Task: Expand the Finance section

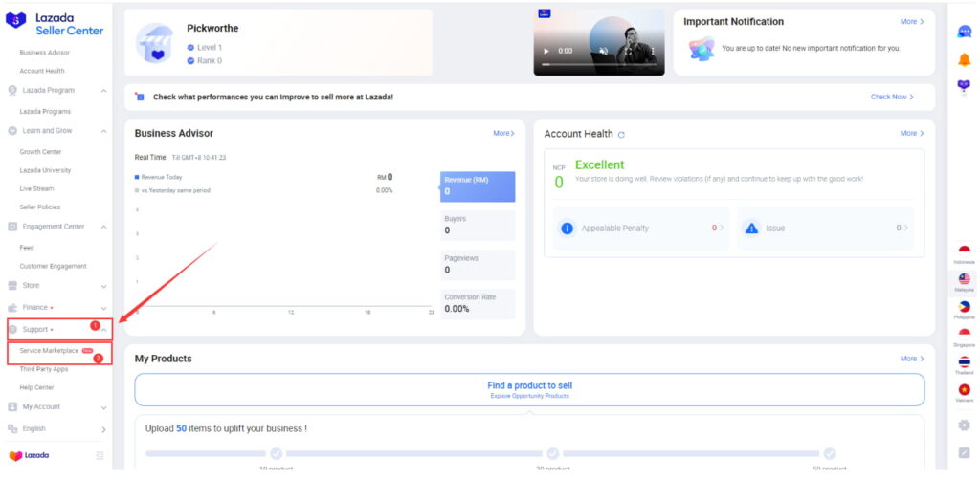Action: click(103, 308)
